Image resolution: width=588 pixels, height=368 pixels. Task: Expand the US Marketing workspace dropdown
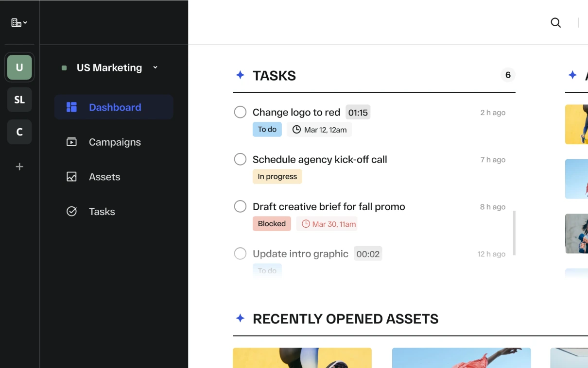pos(155,67)
